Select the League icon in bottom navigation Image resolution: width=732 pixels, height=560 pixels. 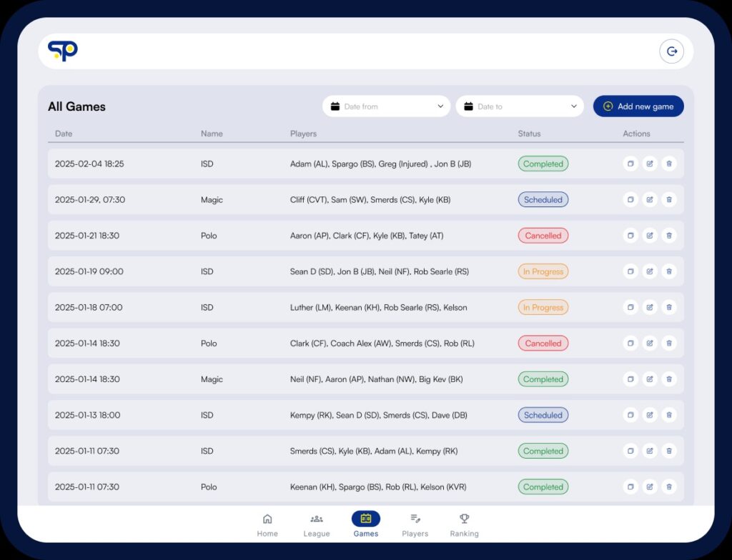[317, 524]
